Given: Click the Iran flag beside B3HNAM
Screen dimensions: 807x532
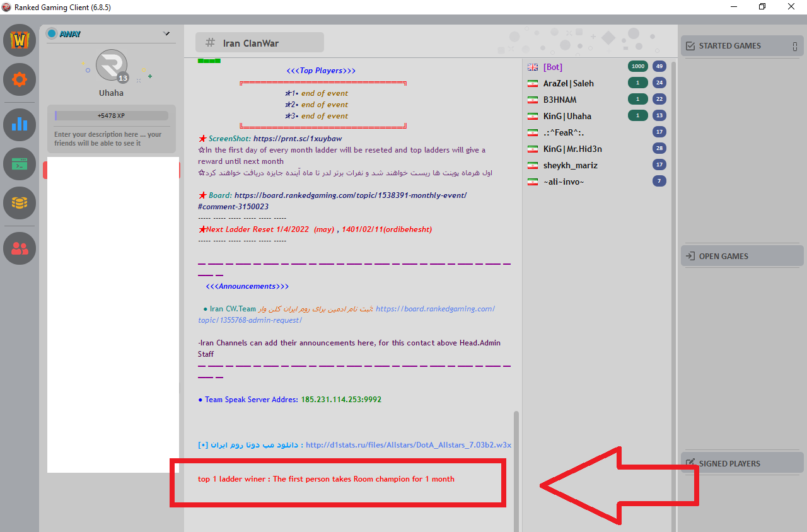Looking at the screenshot, I should [533, 100].
